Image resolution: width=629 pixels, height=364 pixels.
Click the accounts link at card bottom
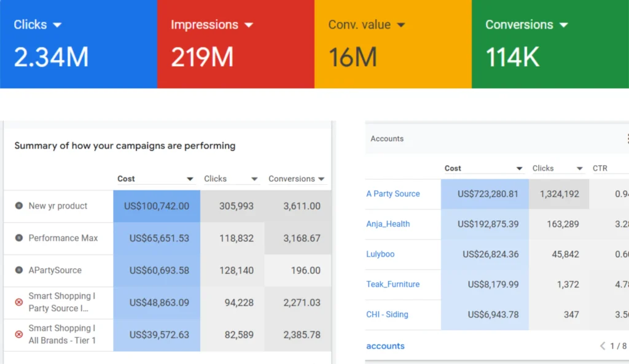[385, 346]
